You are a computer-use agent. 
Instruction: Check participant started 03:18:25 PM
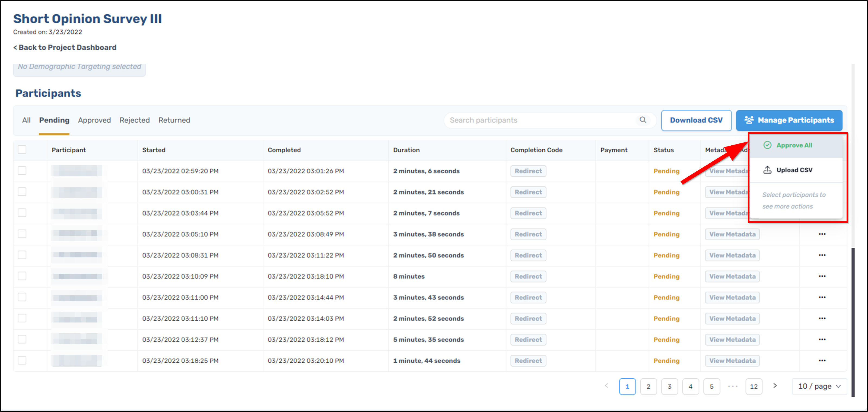click(x=22, y=360)
